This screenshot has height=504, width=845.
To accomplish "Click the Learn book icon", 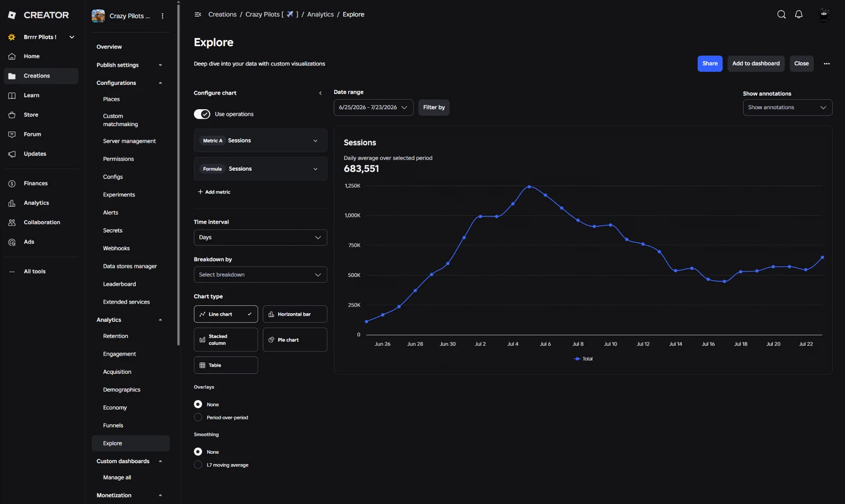I will coord(12,96).
